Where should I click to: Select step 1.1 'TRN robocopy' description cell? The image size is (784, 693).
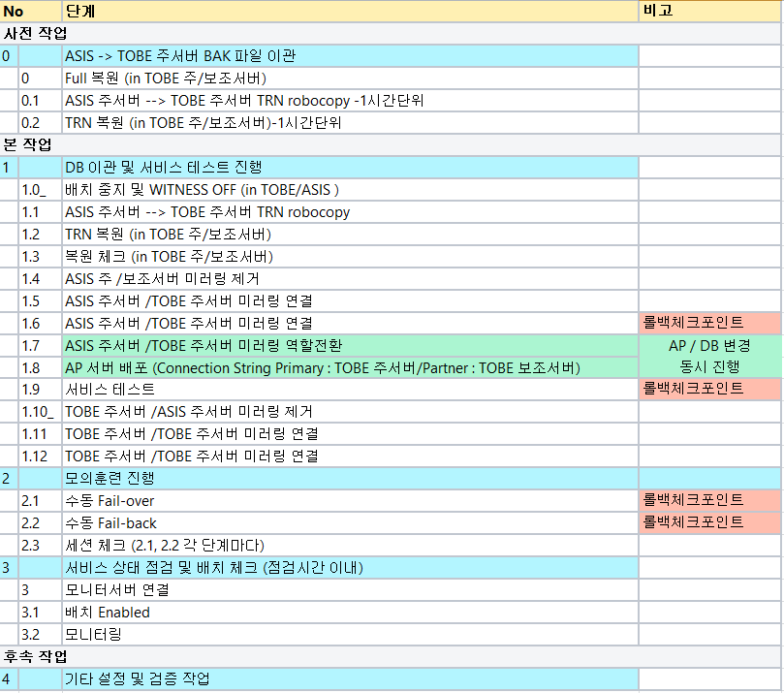[350, 212]
